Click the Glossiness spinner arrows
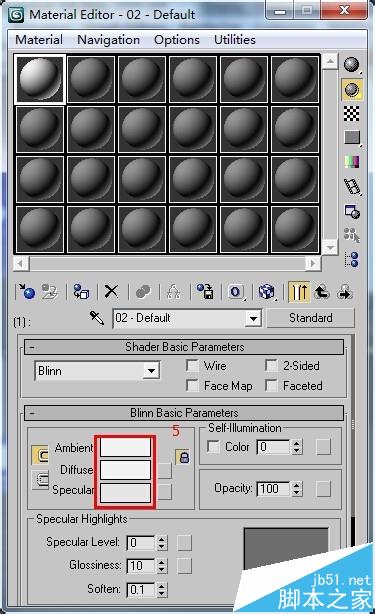The width and height of the screenshot is (375, 614). click(162, 566)
